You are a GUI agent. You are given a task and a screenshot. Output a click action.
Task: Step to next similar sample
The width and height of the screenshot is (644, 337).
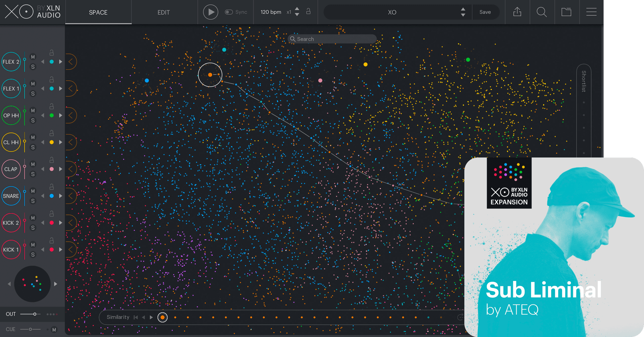pos(151,317)
